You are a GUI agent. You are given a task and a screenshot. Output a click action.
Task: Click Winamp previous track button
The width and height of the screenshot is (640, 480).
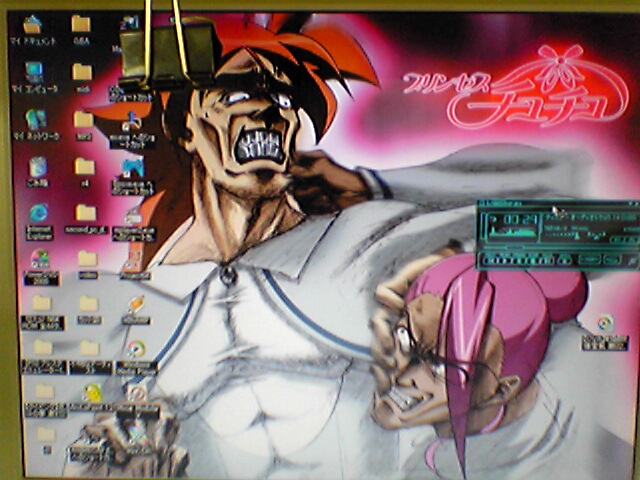tap(489, 260)
